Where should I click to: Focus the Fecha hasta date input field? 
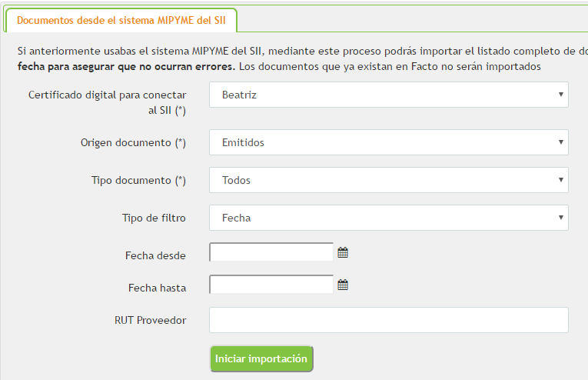(x=271, y=285)
